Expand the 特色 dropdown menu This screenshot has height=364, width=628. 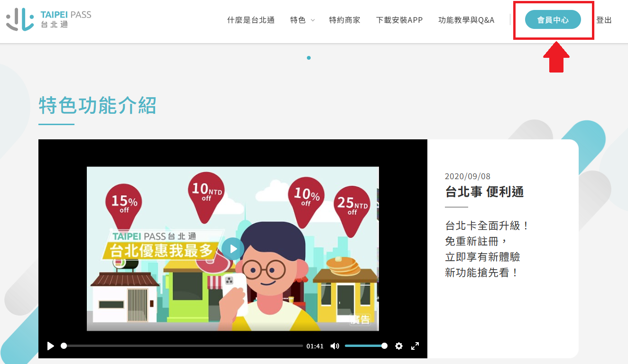pos(302,20)
